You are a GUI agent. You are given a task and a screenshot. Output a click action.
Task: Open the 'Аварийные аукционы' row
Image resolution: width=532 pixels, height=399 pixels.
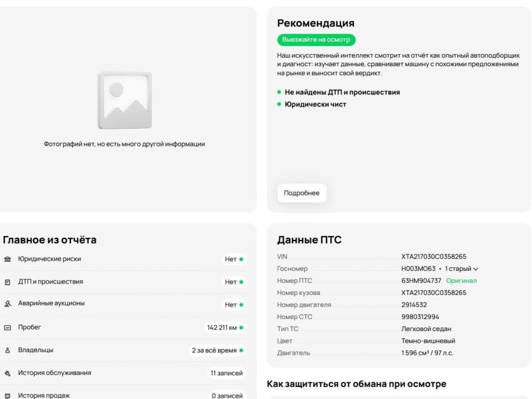pyautogui.click(x=125, y=304)
